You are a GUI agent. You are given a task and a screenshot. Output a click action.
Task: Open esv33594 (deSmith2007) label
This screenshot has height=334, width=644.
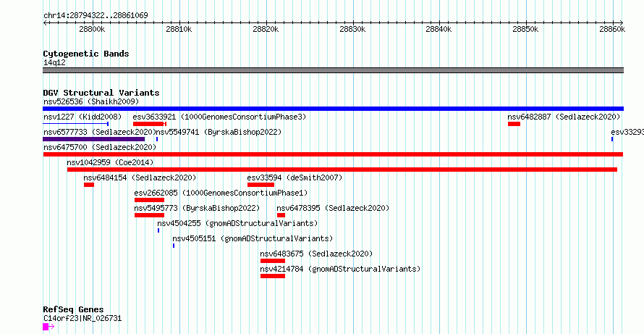point(295,178)
